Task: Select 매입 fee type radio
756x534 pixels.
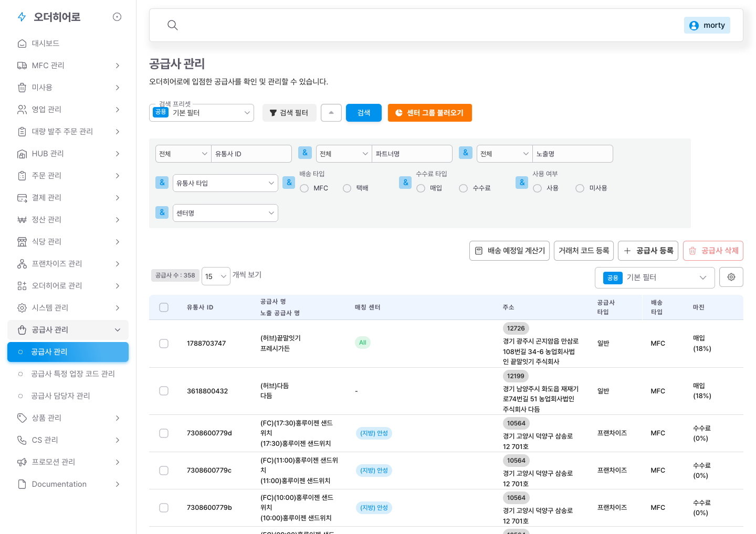Action: pyautogui.click(x=421, y=188)
